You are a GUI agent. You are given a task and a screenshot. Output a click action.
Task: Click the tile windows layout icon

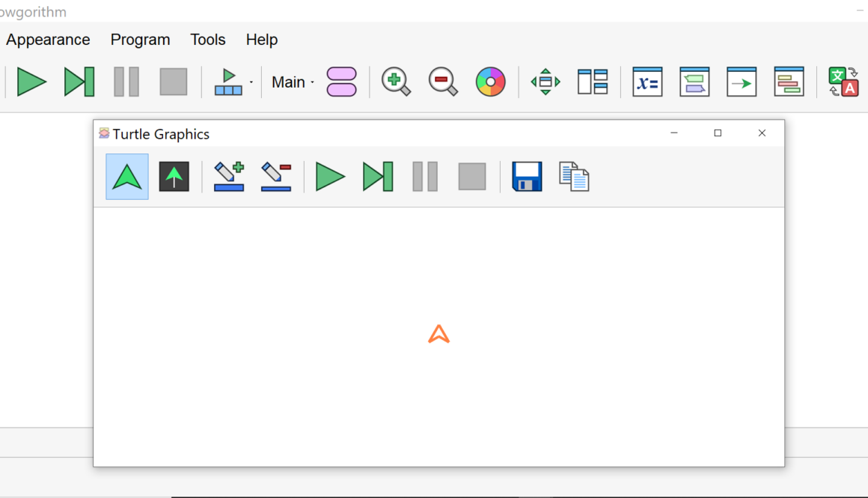click(x=593, y=82)
